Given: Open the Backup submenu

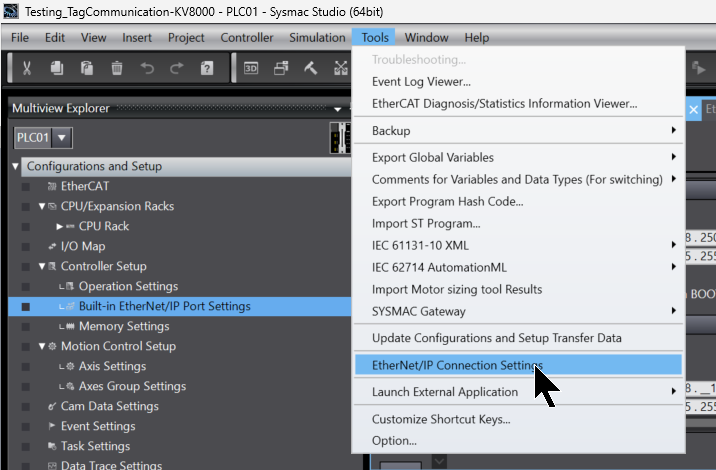Looking at the screenshot, I should (518, 131).
